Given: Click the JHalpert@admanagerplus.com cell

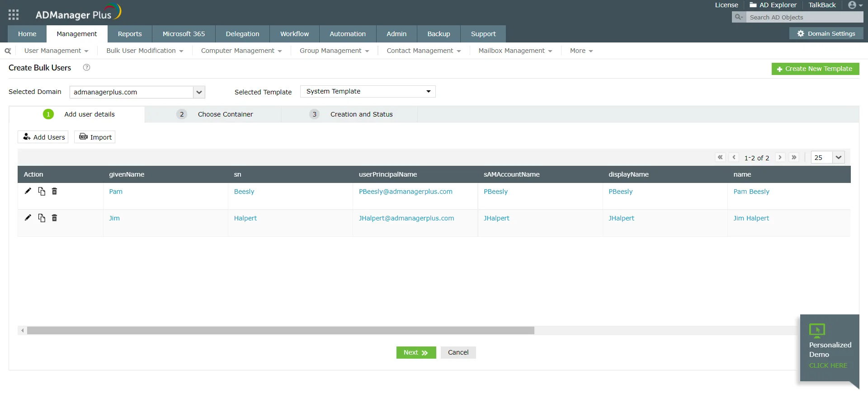Looking at the screenshot, I should coord(406,218).
